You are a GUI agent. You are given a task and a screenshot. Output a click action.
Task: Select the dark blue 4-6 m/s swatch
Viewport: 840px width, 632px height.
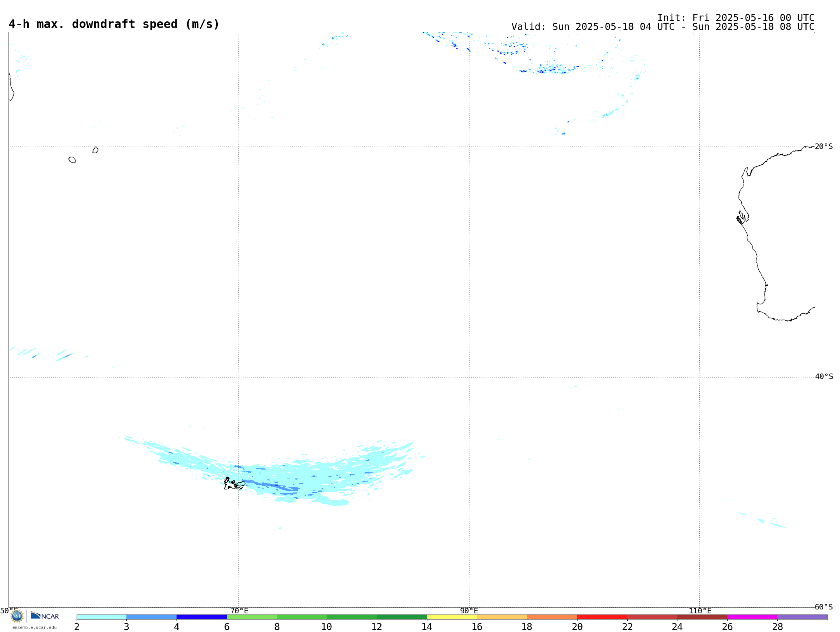pyautogui.click(x=202, y=617)
